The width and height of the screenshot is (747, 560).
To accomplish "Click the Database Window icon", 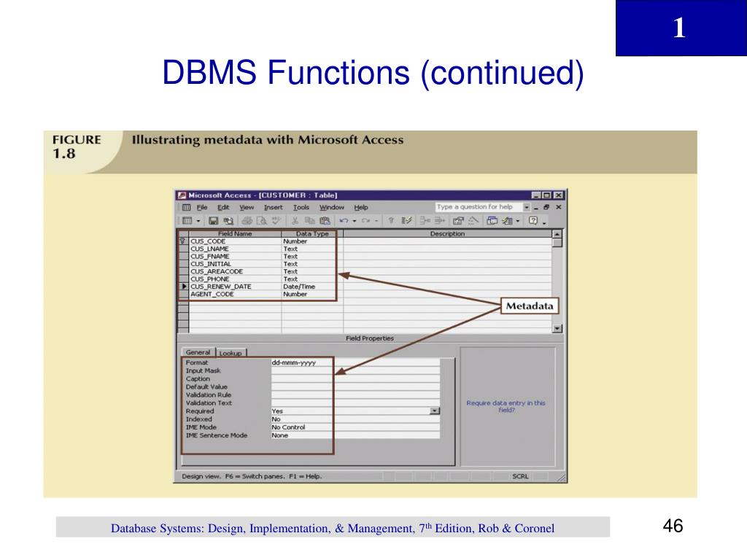I will coord(492,221).
